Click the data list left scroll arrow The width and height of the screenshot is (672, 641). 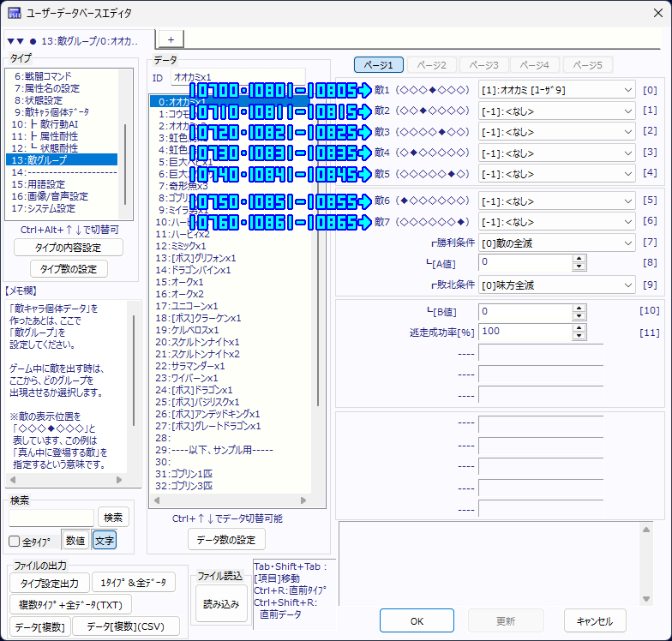point(155,501)
